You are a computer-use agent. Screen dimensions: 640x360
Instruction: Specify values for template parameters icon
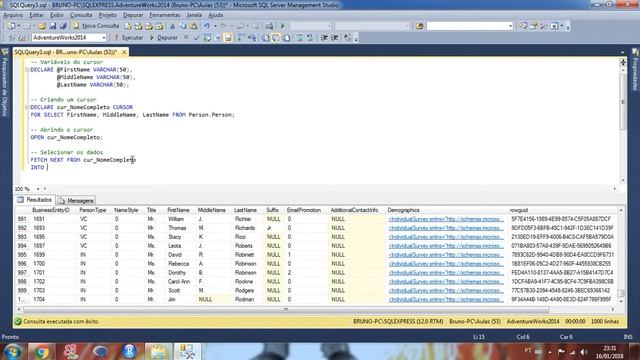pos(347,38)
